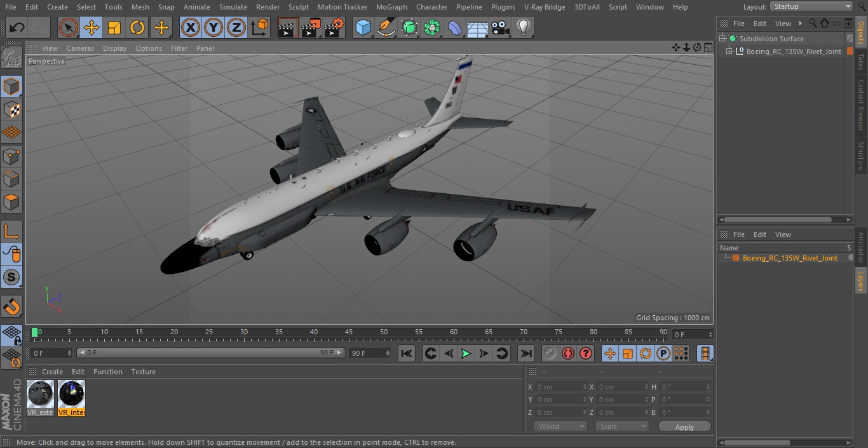
Task: Toggle position keyframe recording icon
Action: click(x=610, y=353)
